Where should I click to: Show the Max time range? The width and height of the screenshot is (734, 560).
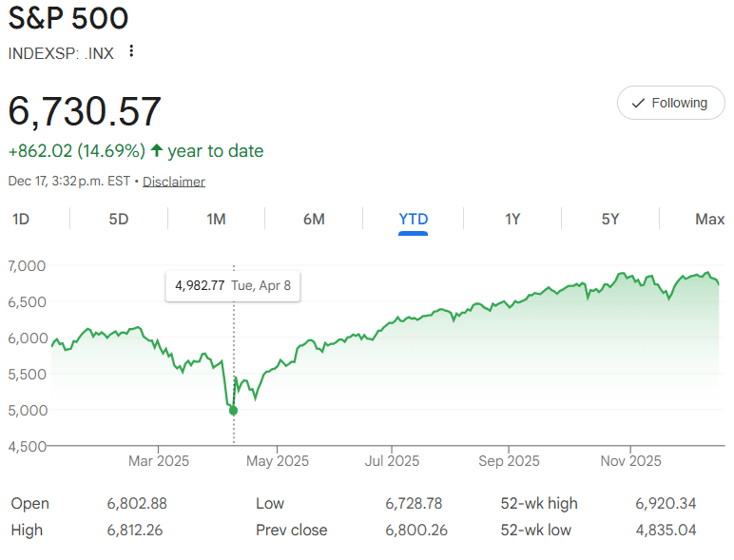tap(709, 219)
